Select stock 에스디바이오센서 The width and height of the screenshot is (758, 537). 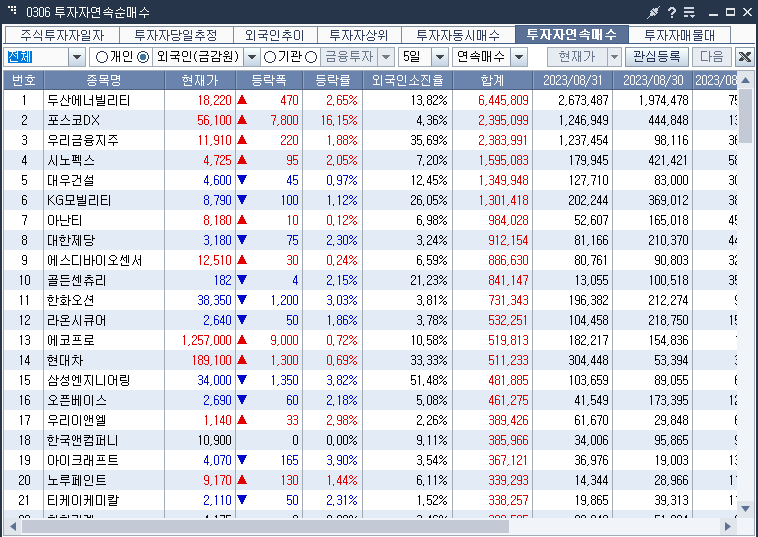click(x=95, y=261)
